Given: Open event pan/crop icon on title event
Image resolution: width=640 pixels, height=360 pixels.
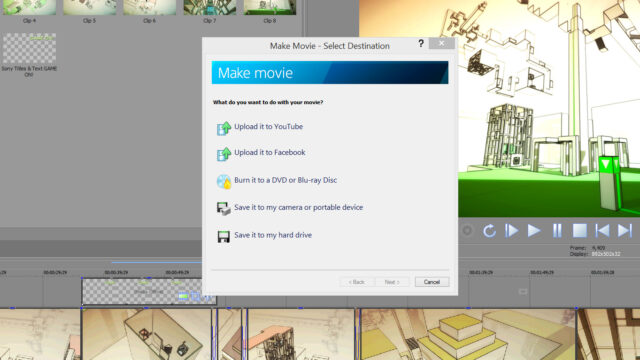Looking at the screenshot, I should [195, 297].
